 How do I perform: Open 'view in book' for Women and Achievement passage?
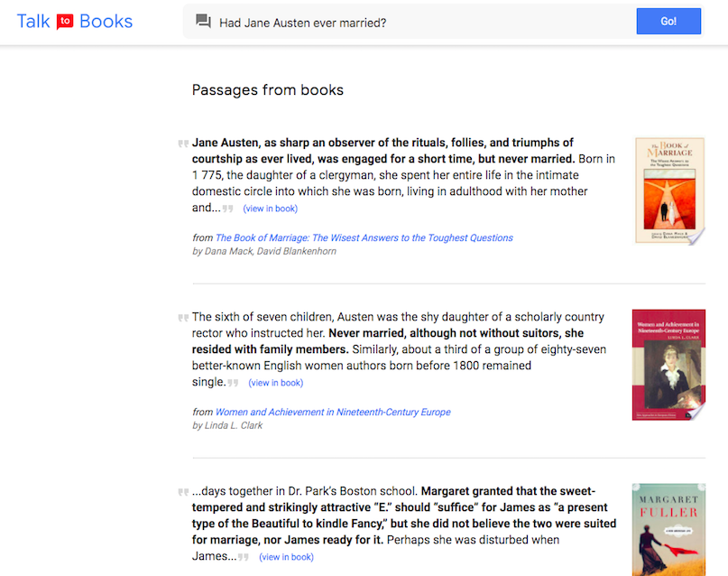[276, 383]
